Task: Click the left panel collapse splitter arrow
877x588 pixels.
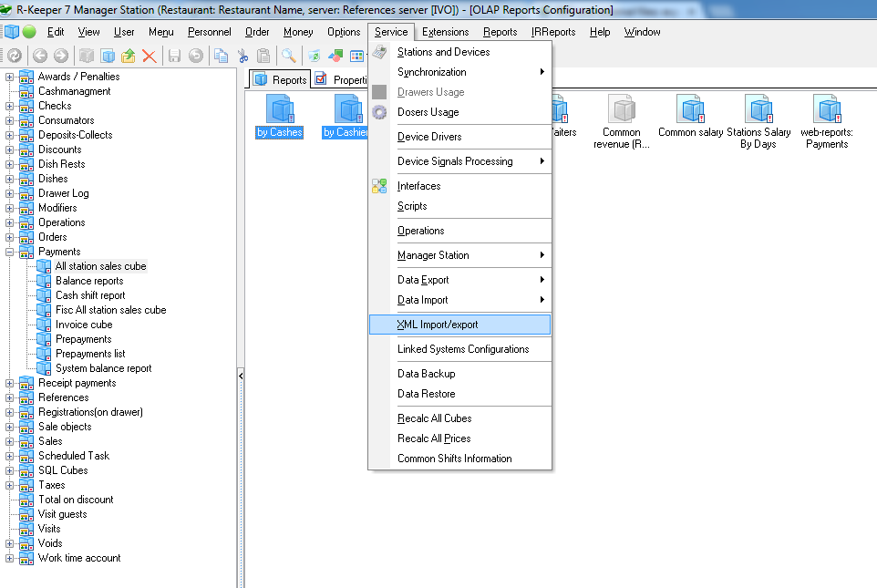Action: pyautogui.click(x=241, y=375)
